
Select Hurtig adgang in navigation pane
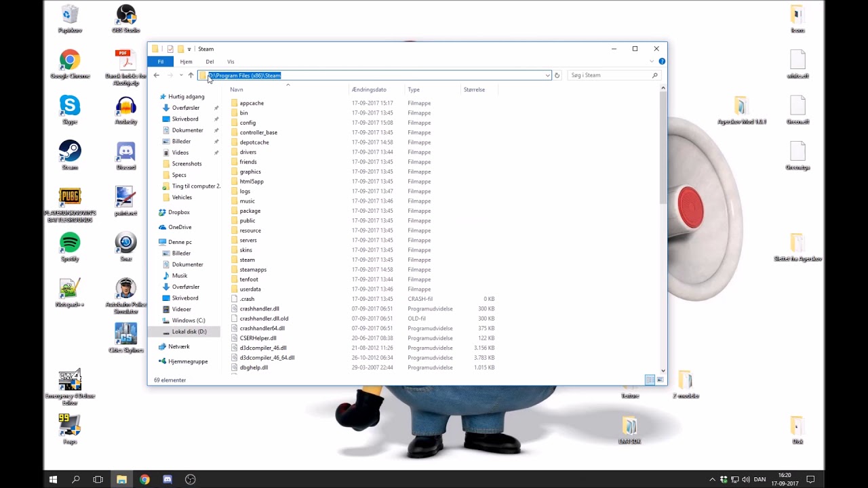coord(186,97)
